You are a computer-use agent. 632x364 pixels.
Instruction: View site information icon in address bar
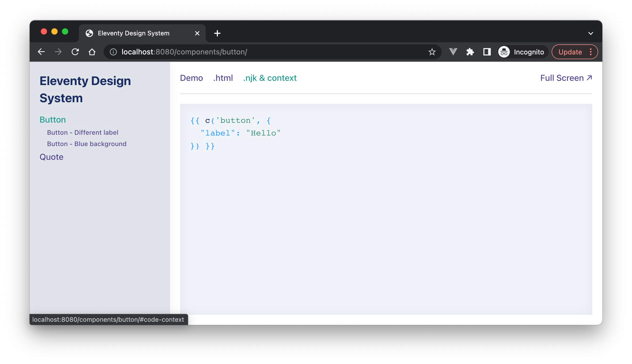113,52
